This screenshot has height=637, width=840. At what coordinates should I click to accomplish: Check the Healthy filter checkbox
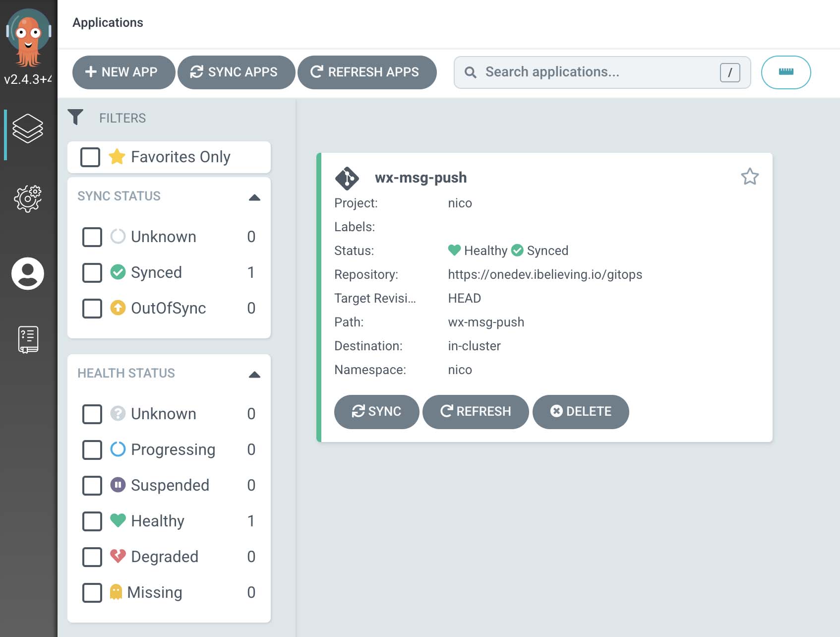coord(92,521)
